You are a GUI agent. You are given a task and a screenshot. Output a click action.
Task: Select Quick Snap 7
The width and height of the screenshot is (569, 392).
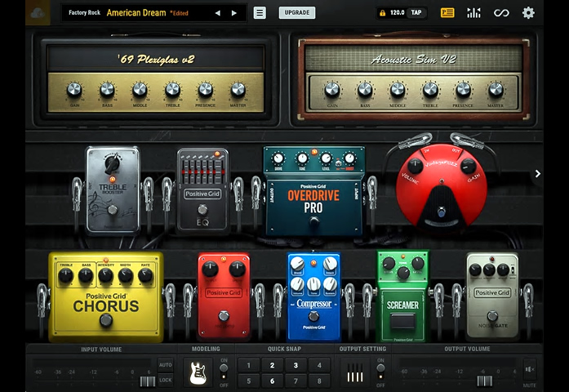click(296, 381)
